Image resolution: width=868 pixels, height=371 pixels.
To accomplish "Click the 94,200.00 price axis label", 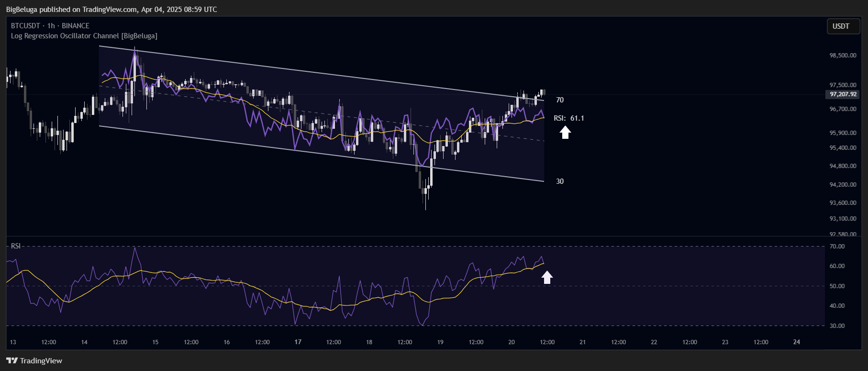I will (x=843, y=185).
